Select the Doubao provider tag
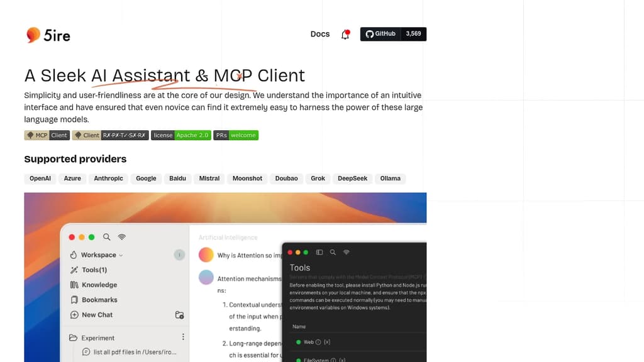The height and width of the screenshot is (362, 644). (x=287, y=178)
